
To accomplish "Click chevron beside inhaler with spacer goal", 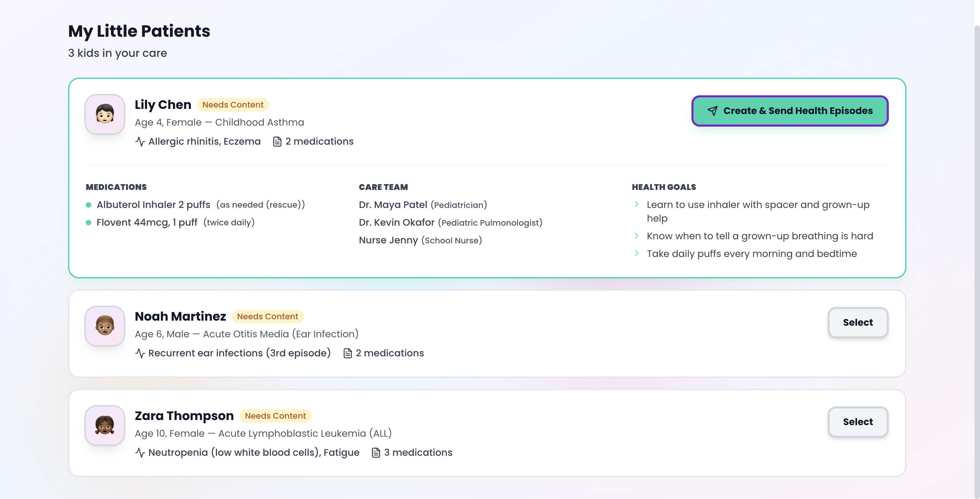I will point(636,204).
